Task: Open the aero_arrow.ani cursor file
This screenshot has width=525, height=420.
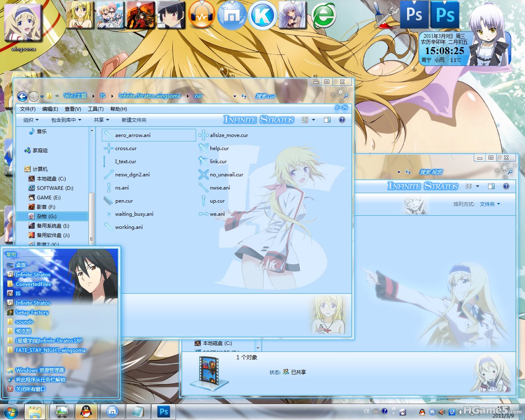Action: point(132,135)
